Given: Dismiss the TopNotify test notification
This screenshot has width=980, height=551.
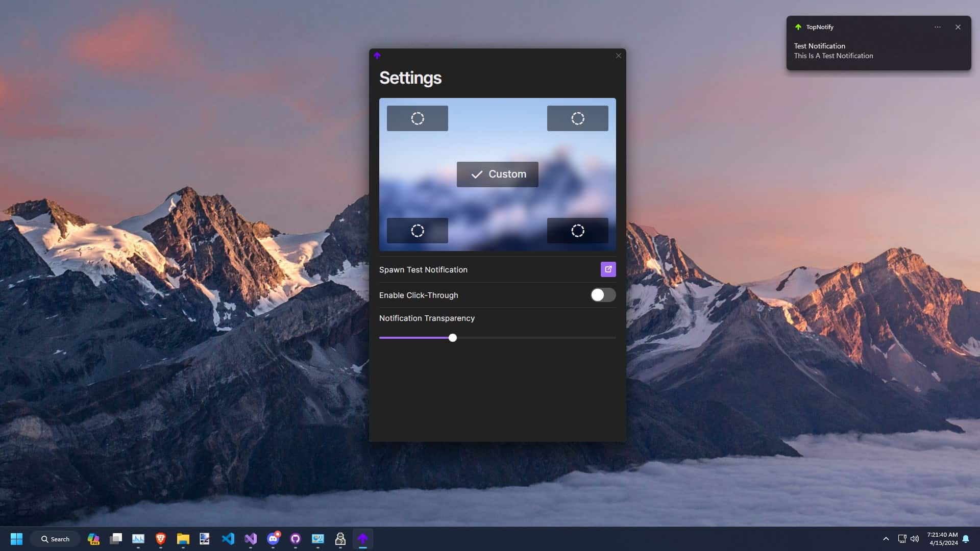Looking at the screenshot, I should pos(958,27).
